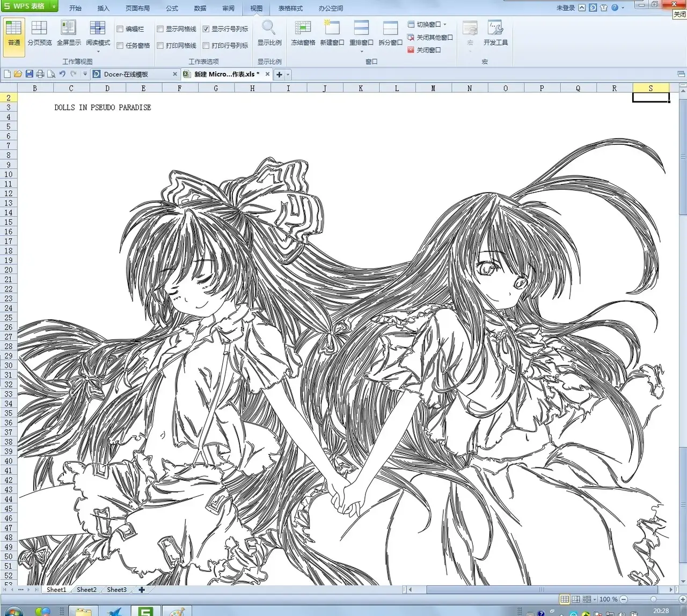Viewport: 687px width, 616px height.
Task: Open the 页面布局 page layout ribbon tab
Action: (137, 8)
